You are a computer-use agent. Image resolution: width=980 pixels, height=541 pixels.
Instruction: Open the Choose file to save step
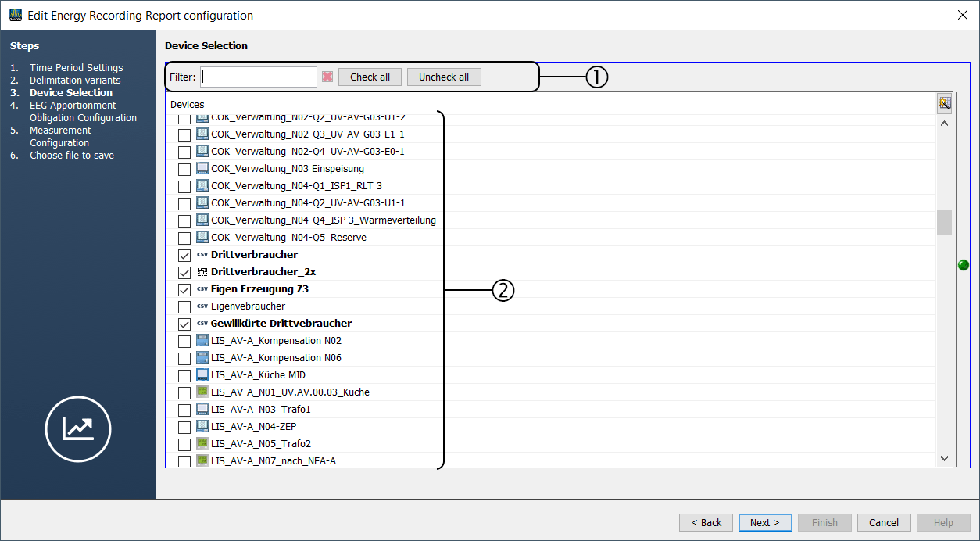point(71,156)
